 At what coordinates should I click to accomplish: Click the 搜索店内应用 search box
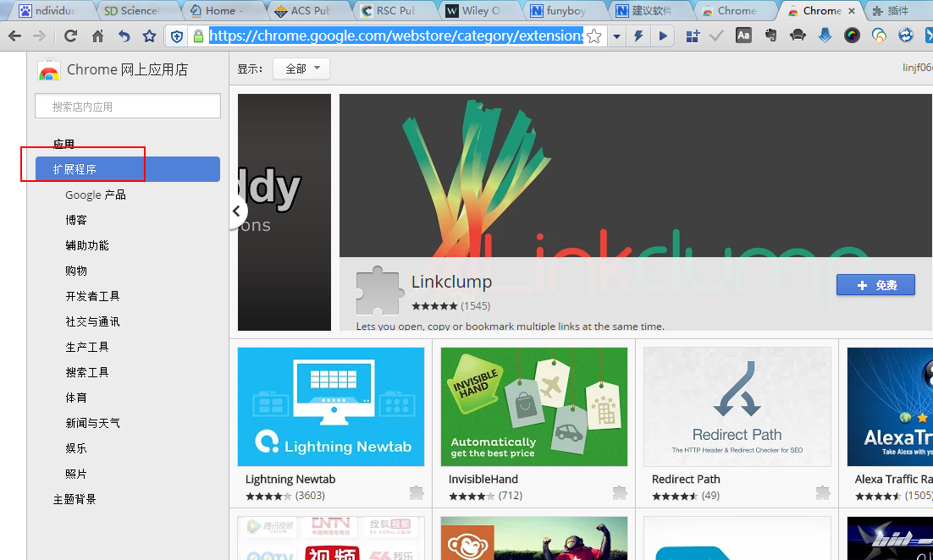click(x=128, y=107)
